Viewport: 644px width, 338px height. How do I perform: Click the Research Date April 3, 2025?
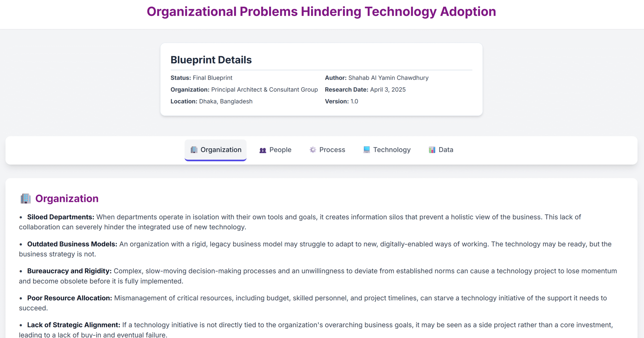(x=388, y=90)
